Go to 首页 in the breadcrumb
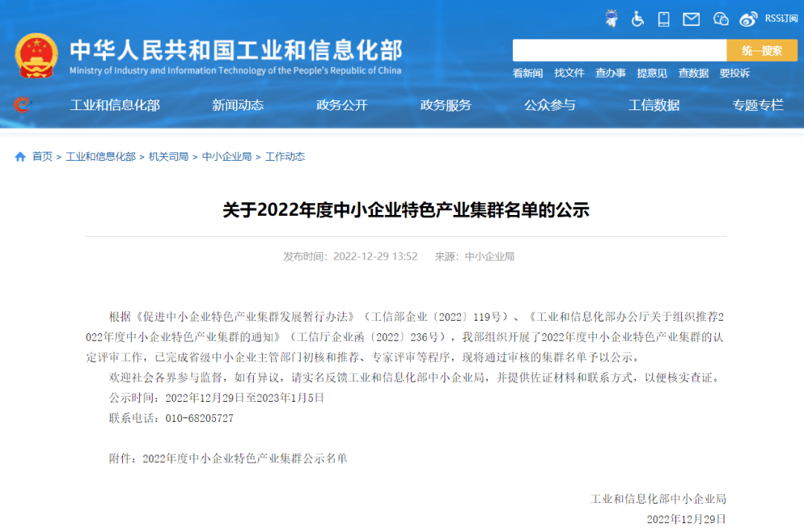The height and width of the screenshot is (532, 804). tap(42, 156)
